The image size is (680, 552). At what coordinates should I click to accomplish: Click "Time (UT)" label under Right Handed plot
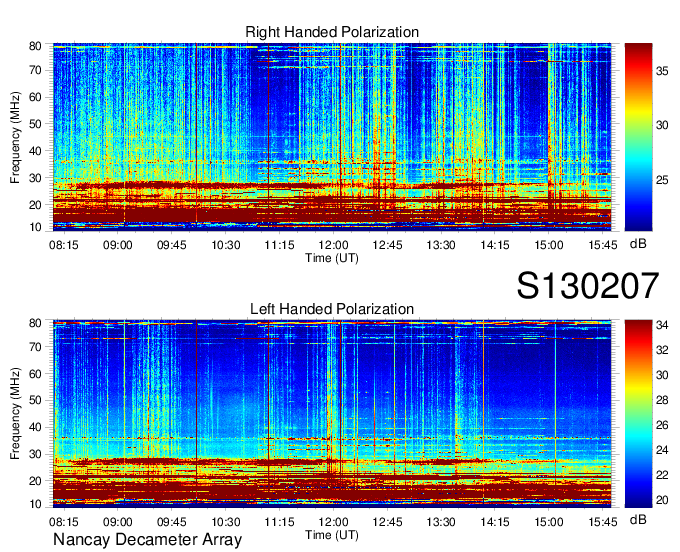332,258
